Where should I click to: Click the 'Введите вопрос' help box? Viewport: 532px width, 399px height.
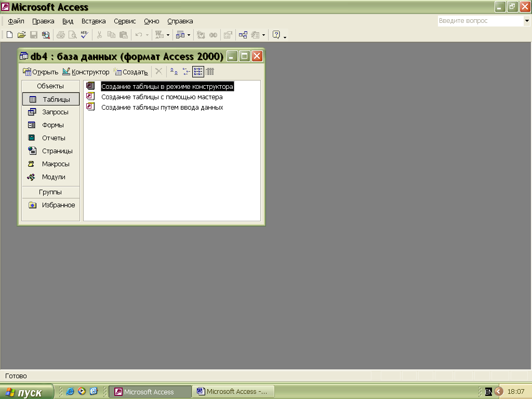[481, 21]
